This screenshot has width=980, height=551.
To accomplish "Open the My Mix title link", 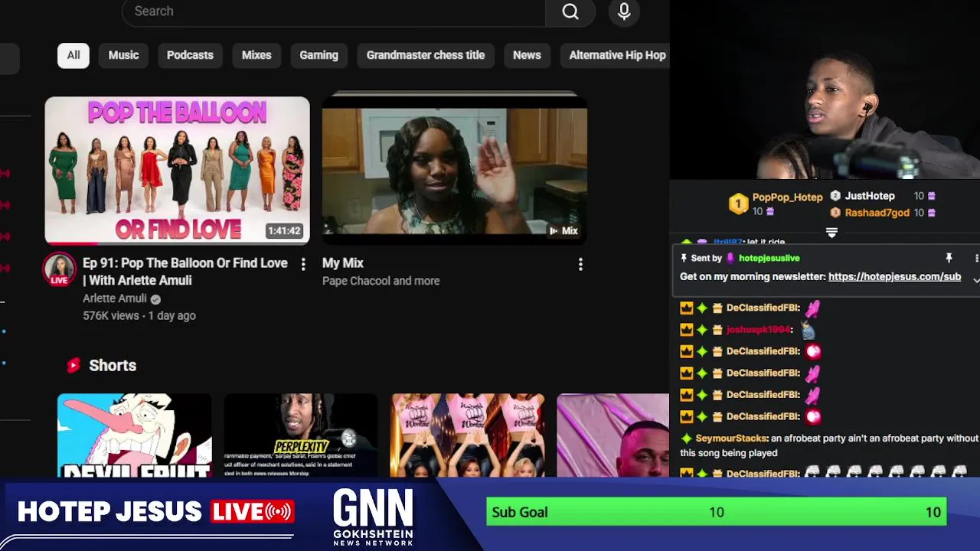I will (343, 263).
